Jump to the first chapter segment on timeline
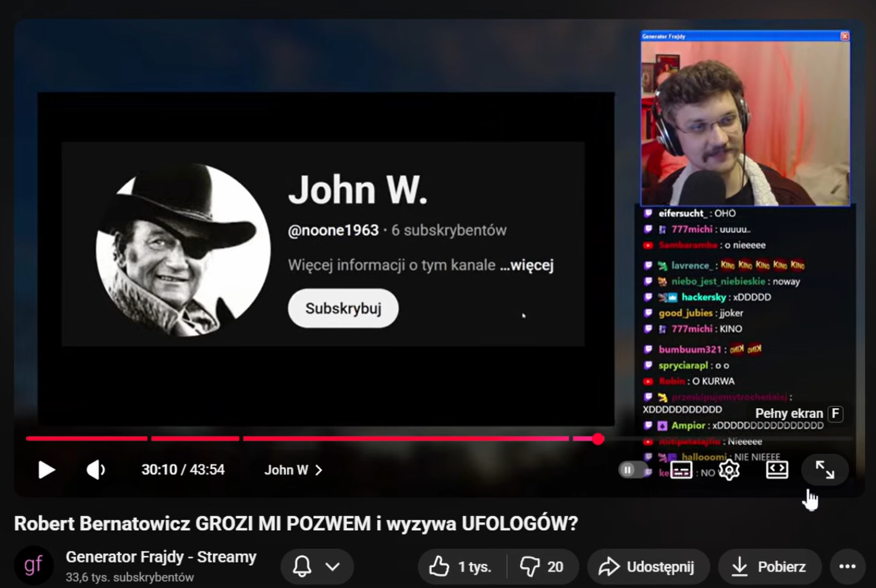The image size is (876, 588). (x=86, y=439)
